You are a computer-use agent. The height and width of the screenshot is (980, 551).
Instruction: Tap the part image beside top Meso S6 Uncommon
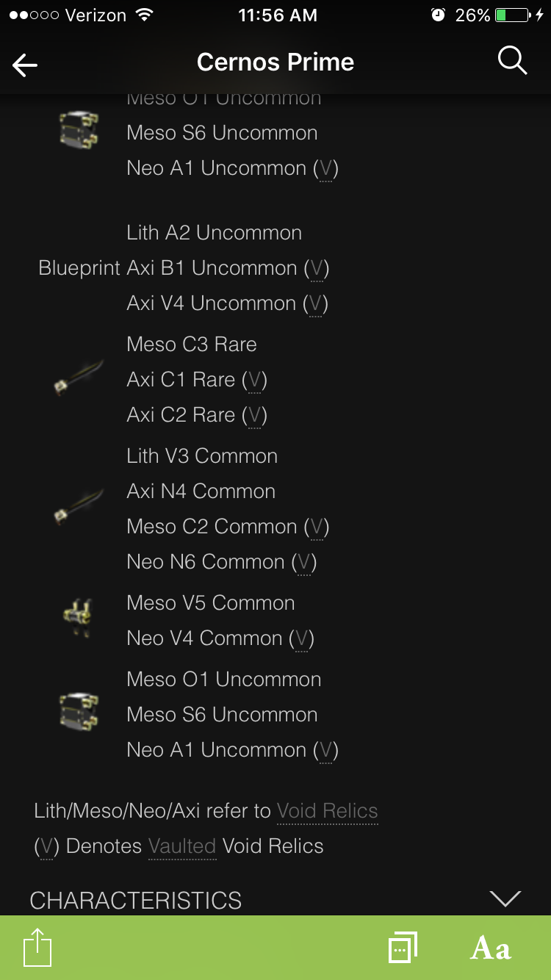click(79, 131)
